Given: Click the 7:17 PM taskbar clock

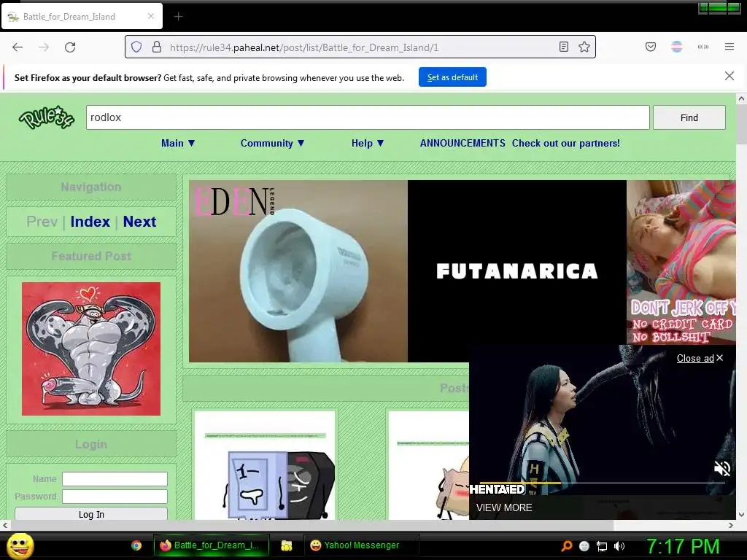Looking at the screenshot, I should tap(682, 546).
